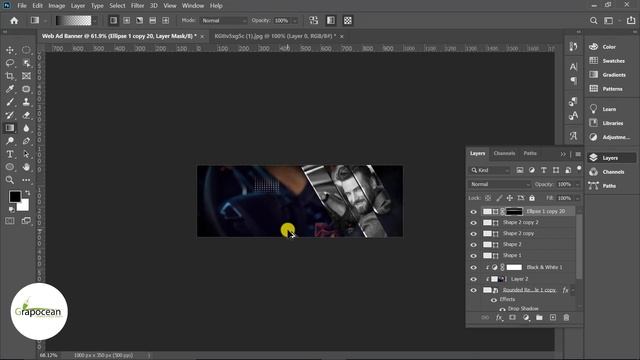Select the History Brush tool
This screenshot has height=360, width=640.
[10, 115]
